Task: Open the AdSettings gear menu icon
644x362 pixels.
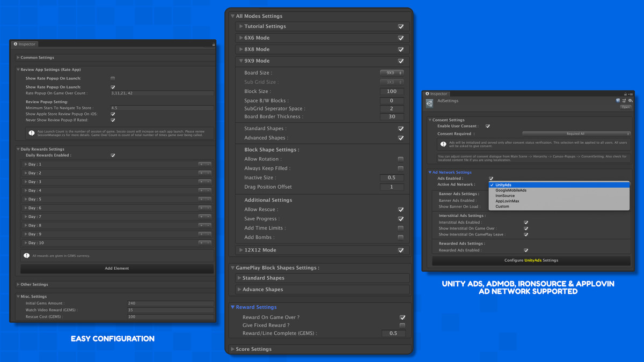Action: [630, 101]
